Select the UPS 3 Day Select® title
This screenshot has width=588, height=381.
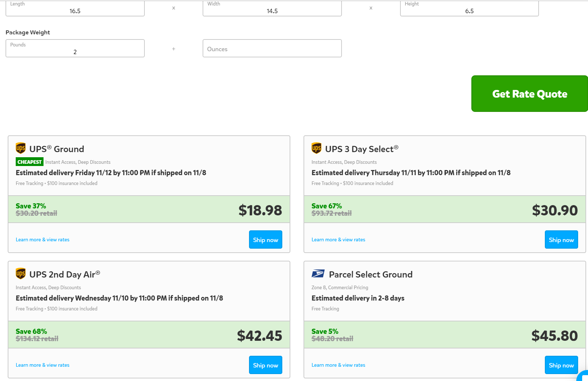click(362, 149)
